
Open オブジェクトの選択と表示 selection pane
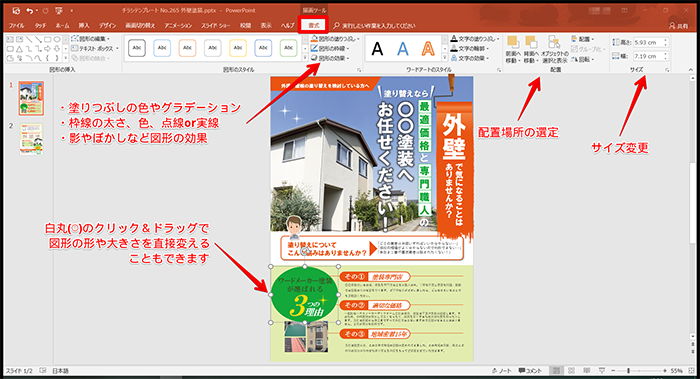point(554,49)
